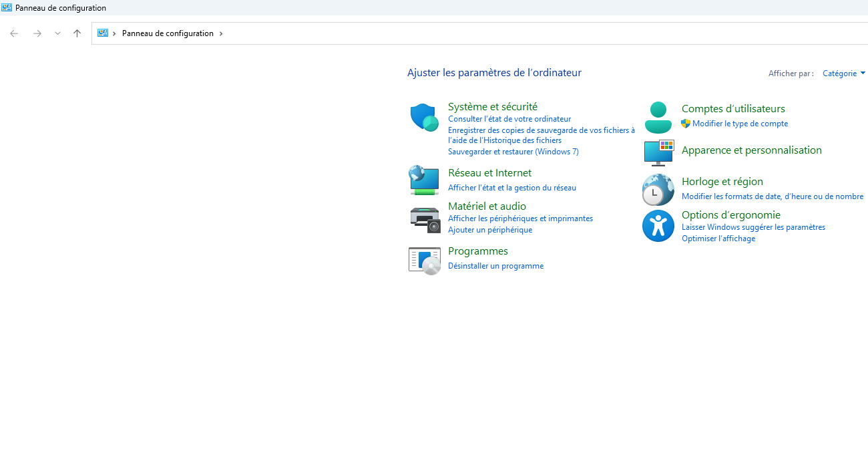Click the Programmes disc icon

[x=425, y=260]
